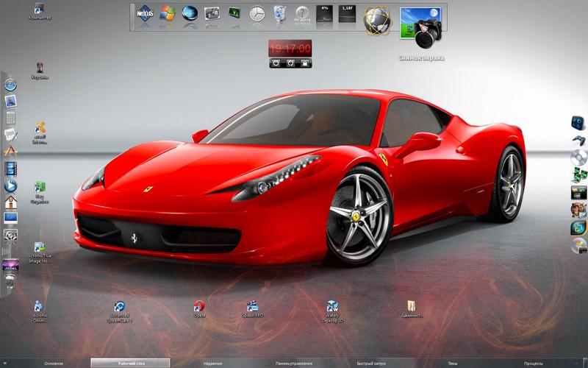Image resolution: width=588 pixels, height=368 pixels.
Task: Click the RAM meter showing 1,18Г
Action: pyautogui.click(x=347, y=14)
